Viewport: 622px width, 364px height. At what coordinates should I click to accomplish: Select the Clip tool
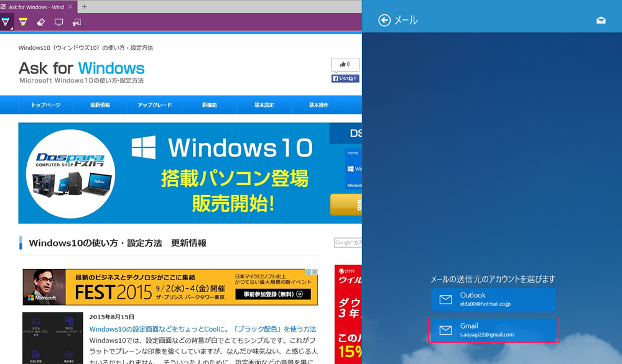pos(77,22)
